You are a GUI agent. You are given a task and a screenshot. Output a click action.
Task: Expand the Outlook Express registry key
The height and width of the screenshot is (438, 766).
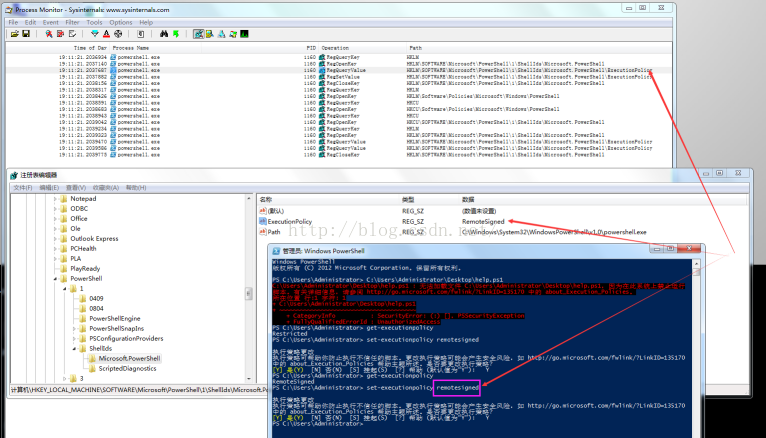55,239
